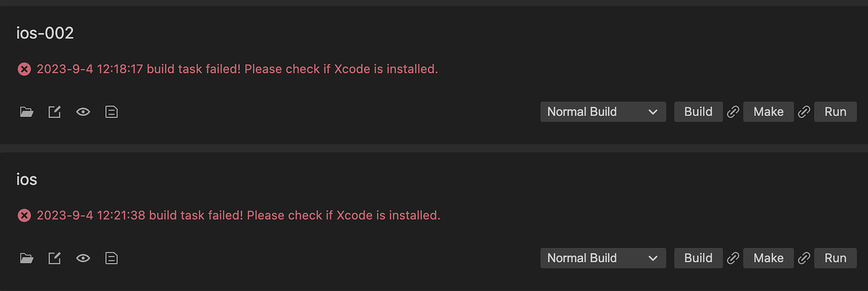Open the ios build folder icon
This screenshot has height=291, width=868.
26,258
